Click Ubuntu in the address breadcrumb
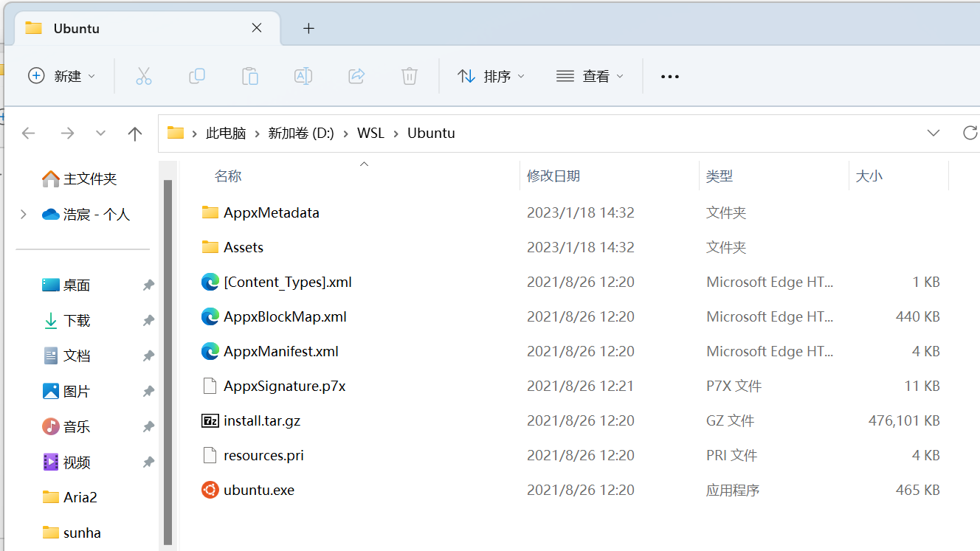Viewport: 980px width, 551px height. click(431, 134)
